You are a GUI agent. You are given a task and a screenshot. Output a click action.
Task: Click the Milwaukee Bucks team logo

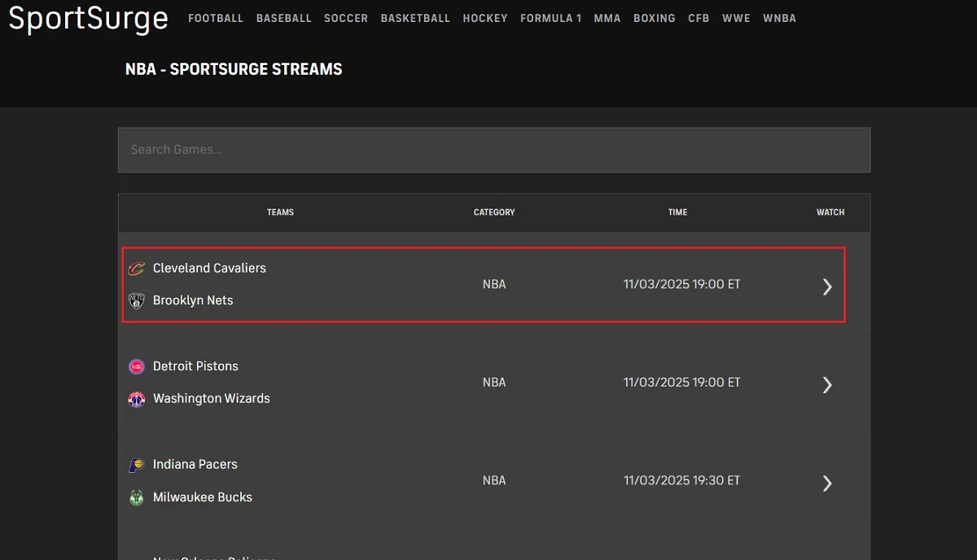[x=136, y=497]
